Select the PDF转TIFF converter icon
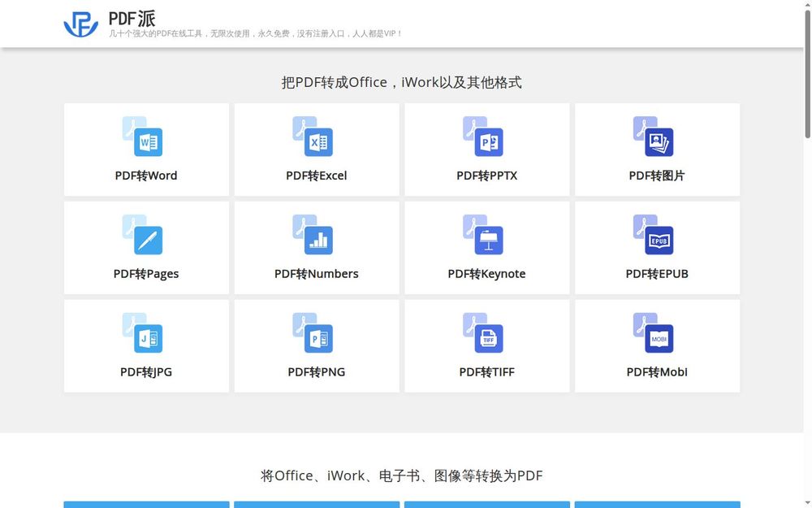Screen dimensions: 812x508 486,336
